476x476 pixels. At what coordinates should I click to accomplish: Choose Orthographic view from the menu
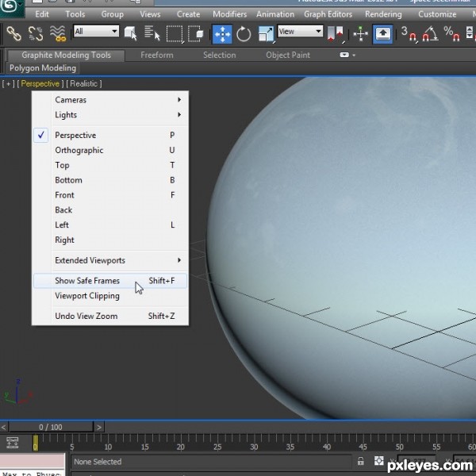click(x=110, y=150)
